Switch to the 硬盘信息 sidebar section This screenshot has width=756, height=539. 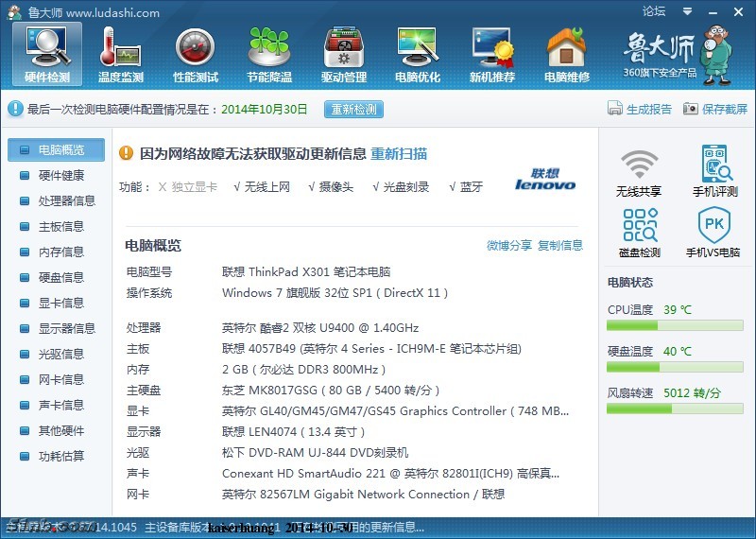tap(60, 277)
